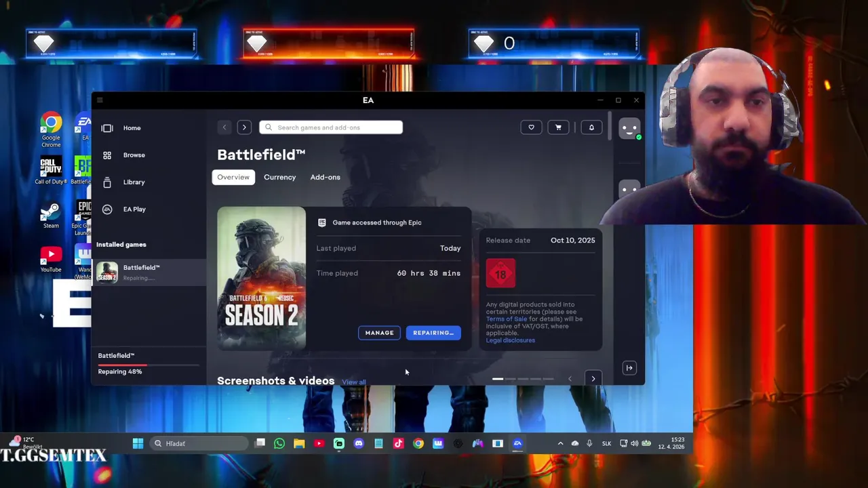Expand hidden system tray icons chevron

pos(560,443)
